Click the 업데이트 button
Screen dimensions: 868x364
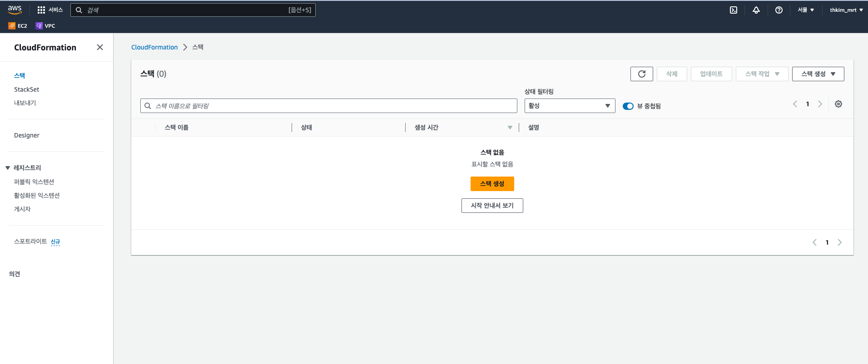(711, 74)
